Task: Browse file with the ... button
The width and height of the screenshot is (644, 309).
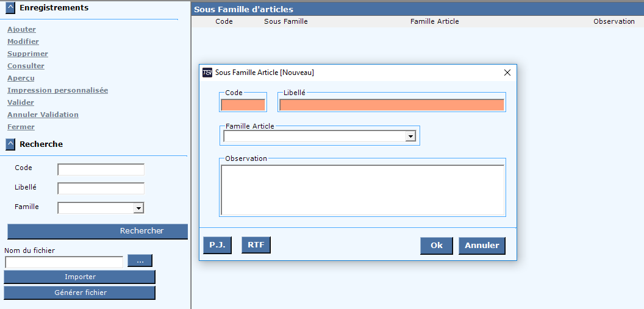Action: point(140,261)
